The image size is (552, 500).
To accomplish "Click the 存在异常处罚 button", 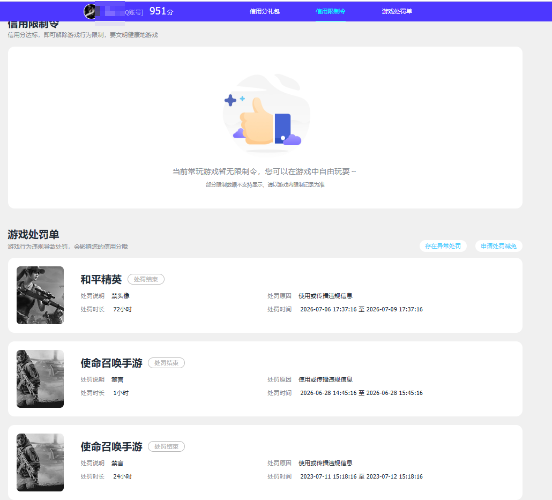I will [x=443, y=246].
